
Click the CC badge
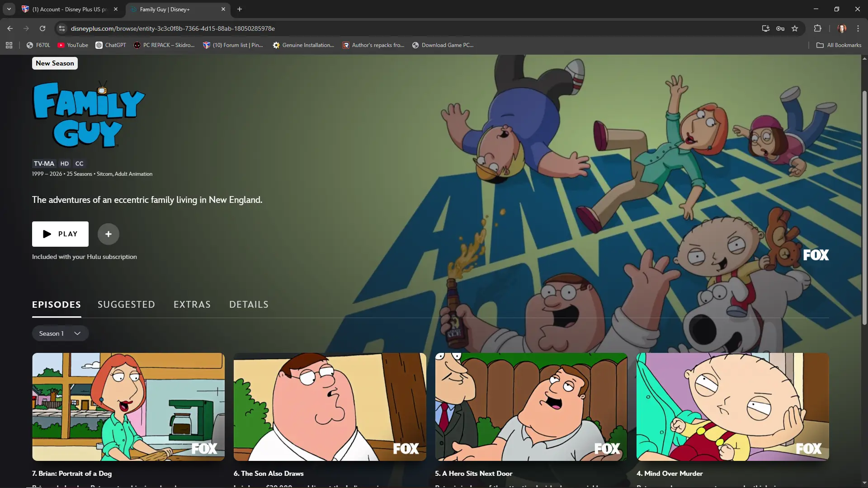[79, 164]
